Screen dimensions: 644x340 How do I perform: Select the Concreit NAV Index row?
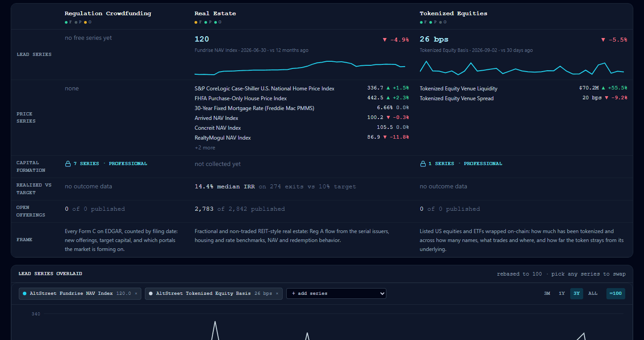coord(302,128)
